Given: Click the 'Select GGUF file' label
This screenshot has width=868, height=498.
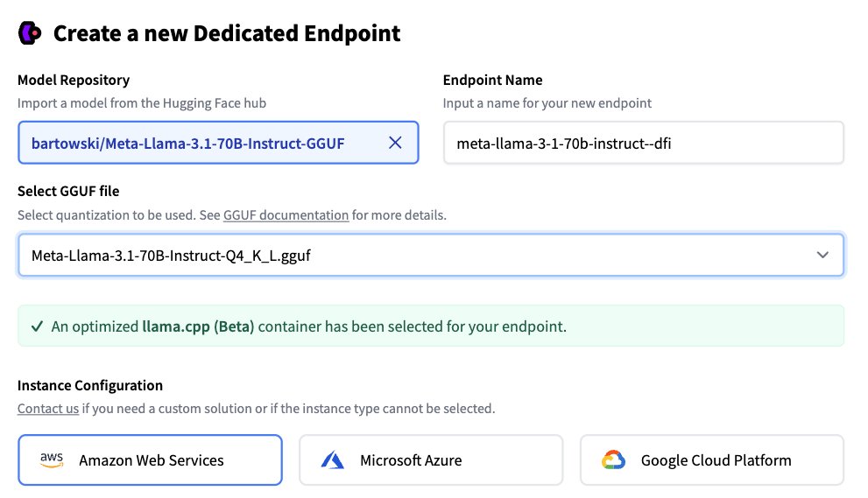Looking at the screenshot, I should pos(68,192).
